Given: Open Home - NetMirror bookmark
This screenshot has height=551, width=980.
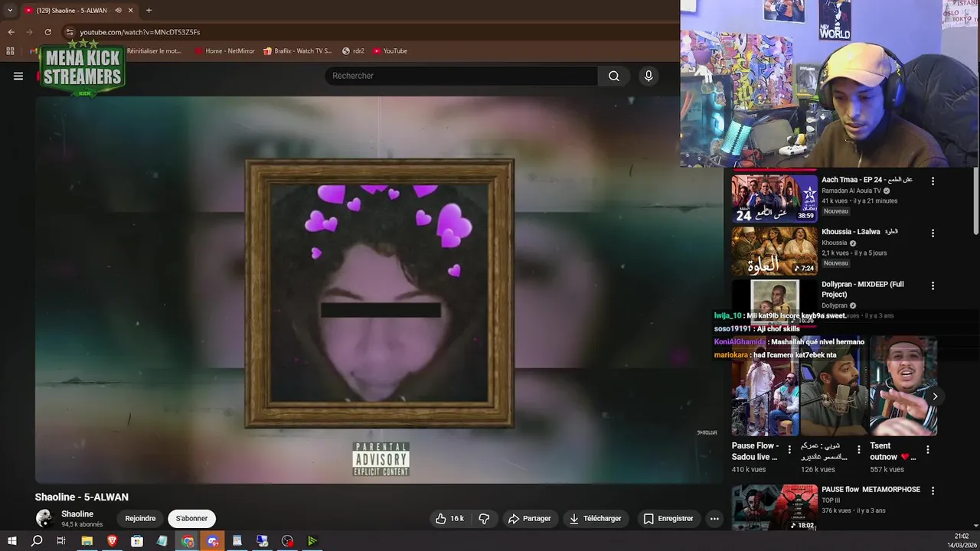Looking at the screenshot, I should coord(224,51).
